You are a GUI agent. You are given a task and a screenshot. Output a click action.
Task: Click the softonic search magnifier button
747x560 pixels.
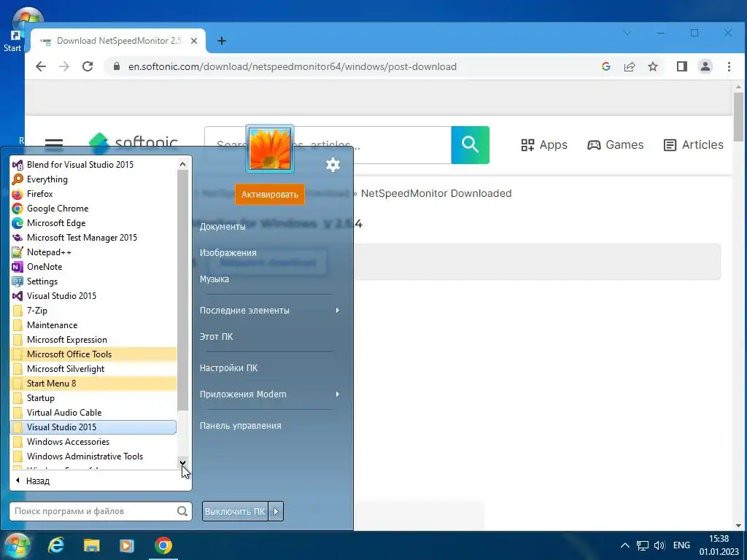(471, 145)
